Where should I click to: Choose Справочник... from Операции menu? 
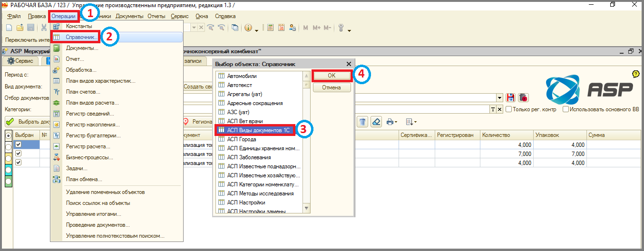click(117, 37)
